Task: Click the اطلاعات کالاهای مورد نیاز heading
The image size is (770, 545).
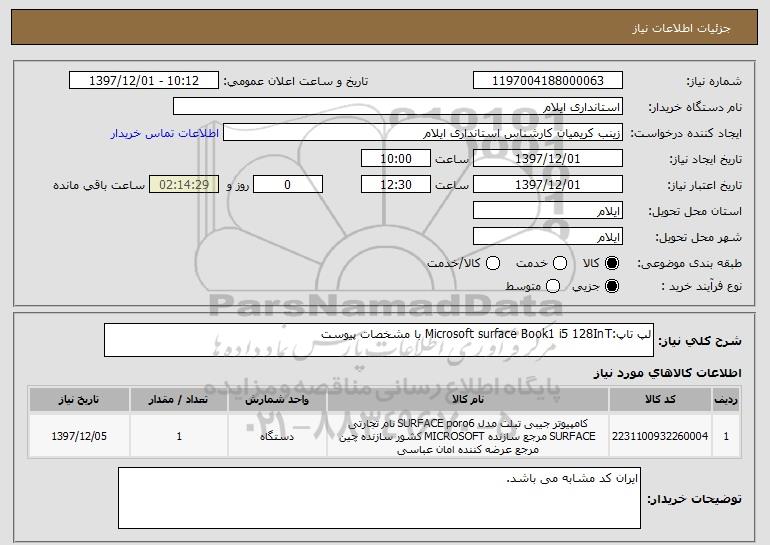Action: 667,373
